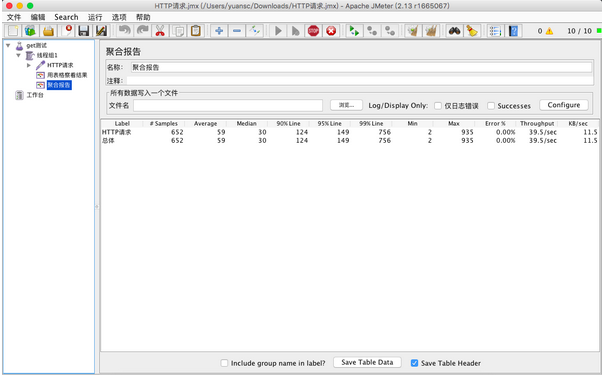The height and width of the screenshot is (375, 604).
Task: Click the Save Table Data button
Action: [367, 362]
